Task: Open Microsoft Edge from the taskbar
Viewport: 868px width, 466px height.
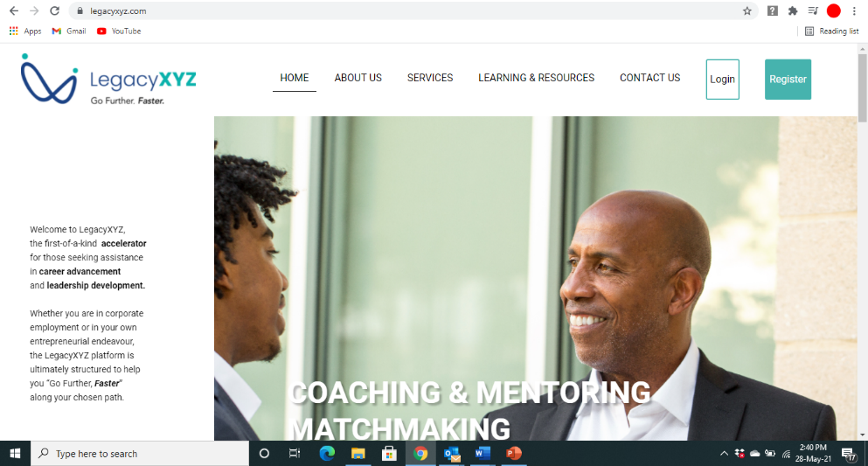Action: pos(327,453)
